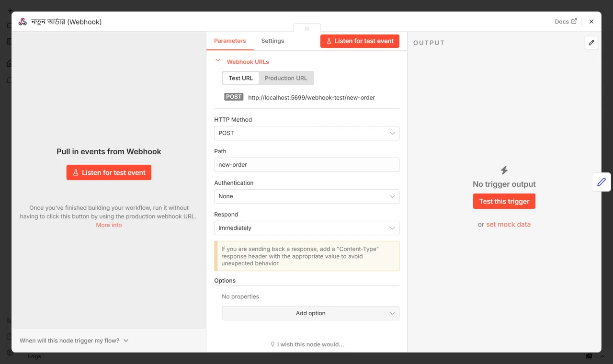The height and width of the screenshot is (364, 613).
Task: Close the node settings dialog
Action: [x=591, y=22]
